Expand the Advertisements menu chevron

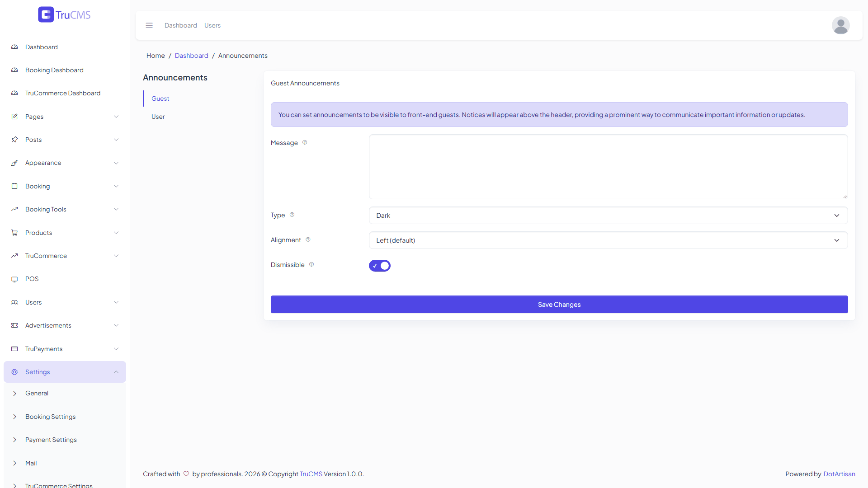(116, 325)
